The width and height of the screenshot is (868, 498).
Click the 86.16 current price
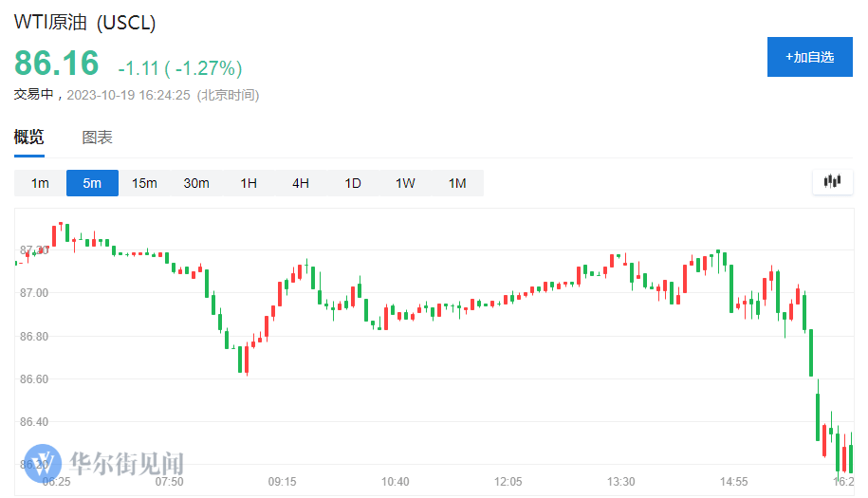tap(57, 64)
